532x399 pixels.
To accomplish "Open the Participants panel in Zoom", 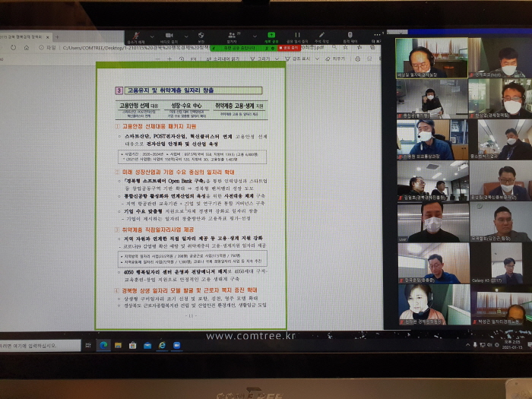I will pyautogui.click(x=232, y=37).
